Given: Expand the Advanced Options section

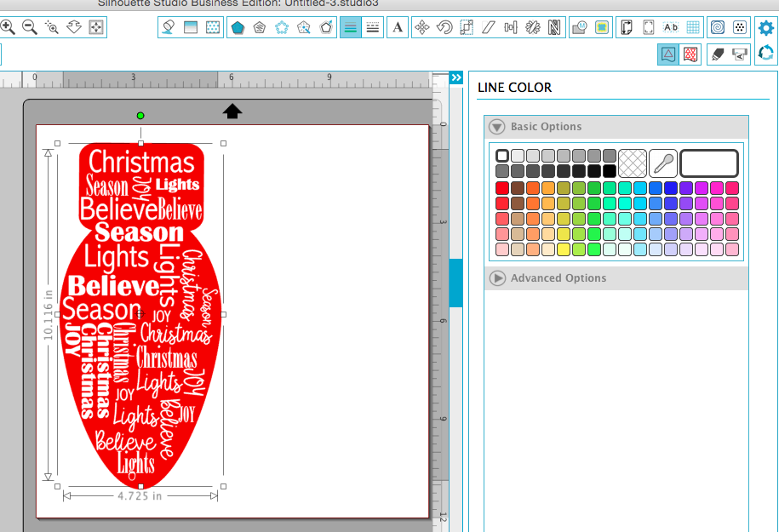Looking at the screenshot, I should coord(497,278).
